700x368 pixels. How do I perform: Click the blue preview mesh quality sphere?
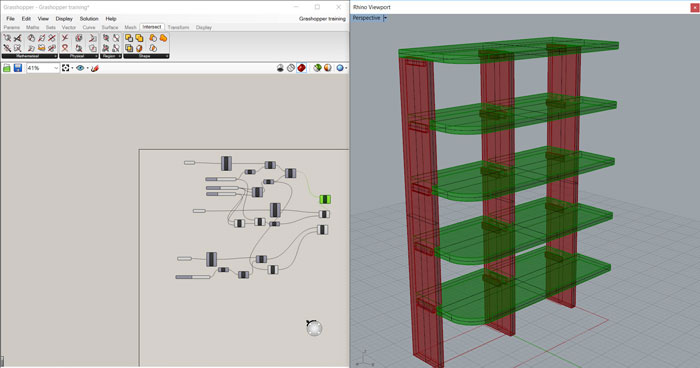coord(340,68)
